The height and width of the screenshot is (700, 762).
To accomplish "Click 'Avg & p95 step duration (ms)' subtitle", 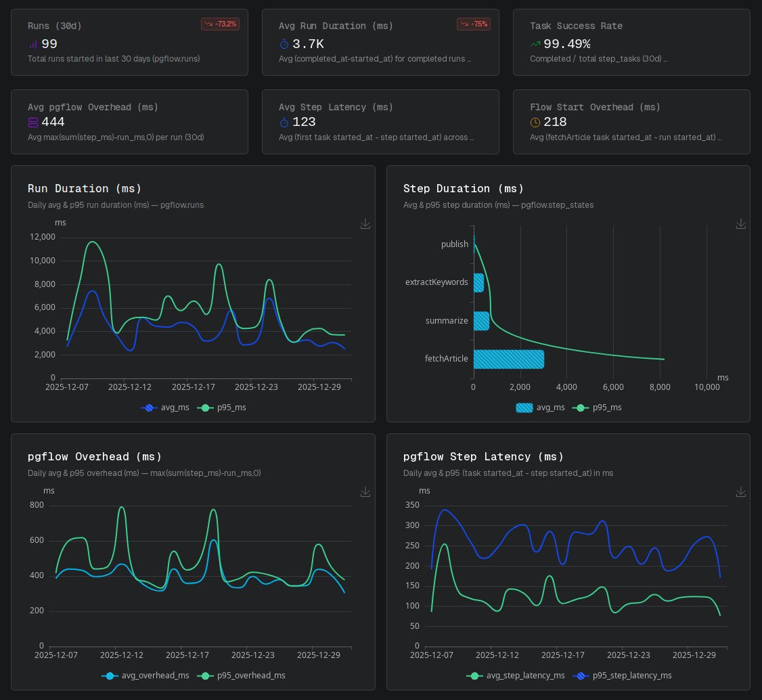I will click(498, 205).
